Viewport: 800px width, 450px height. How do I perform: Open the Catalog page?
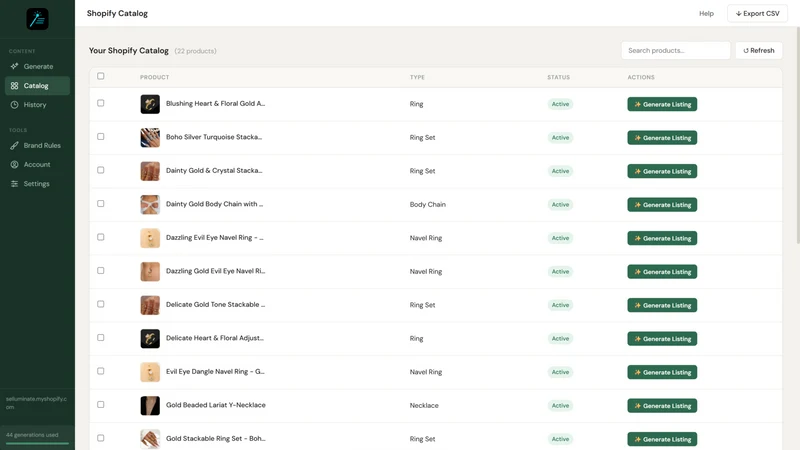[x=37, y=86]
